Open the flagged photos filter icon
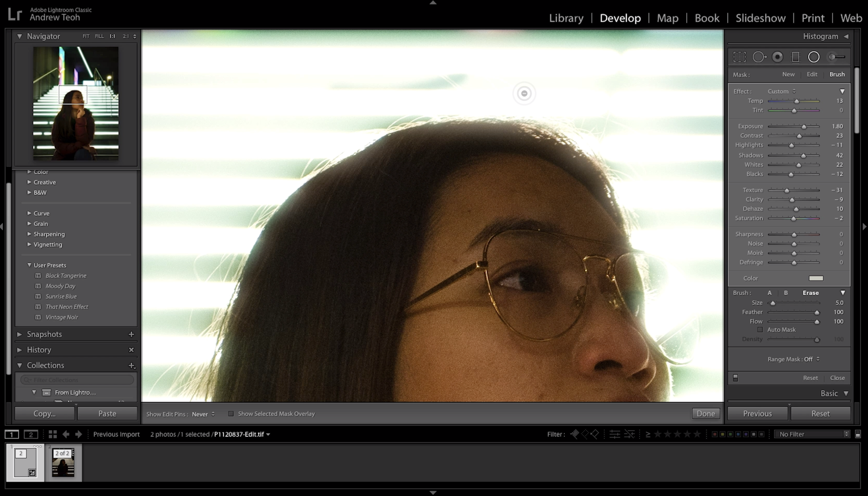Image resolution: width=868 pixels, height=496 pixels. click(x=575, y=434)
